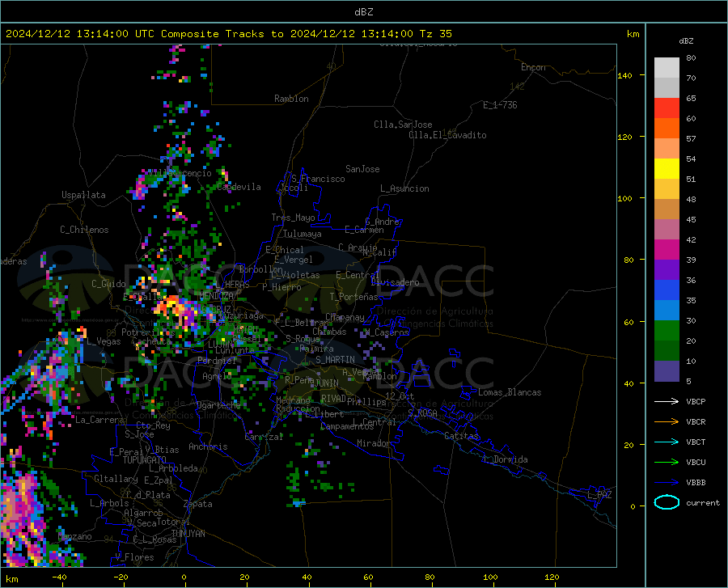Click the L_Dormida label

505,459
